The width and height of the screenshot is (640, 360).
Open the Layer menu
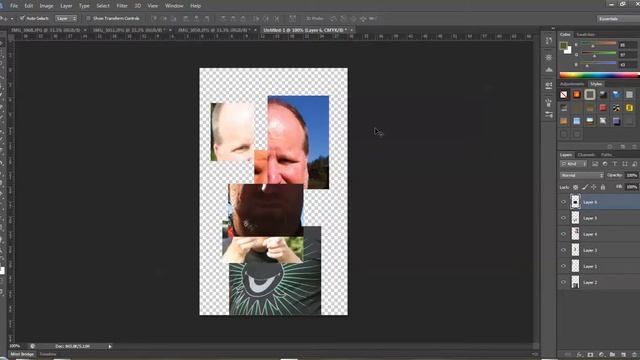tap(66, 6)
